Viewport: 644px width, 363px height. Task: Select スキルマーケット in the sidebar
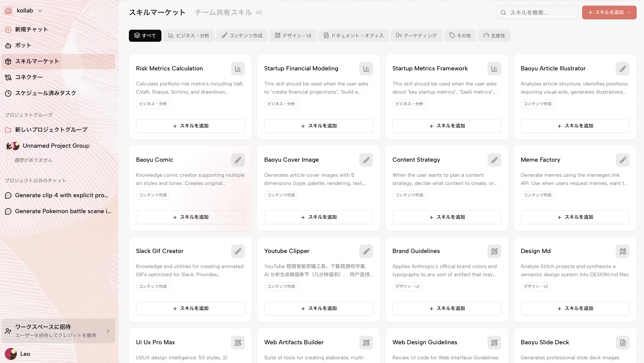58,61
